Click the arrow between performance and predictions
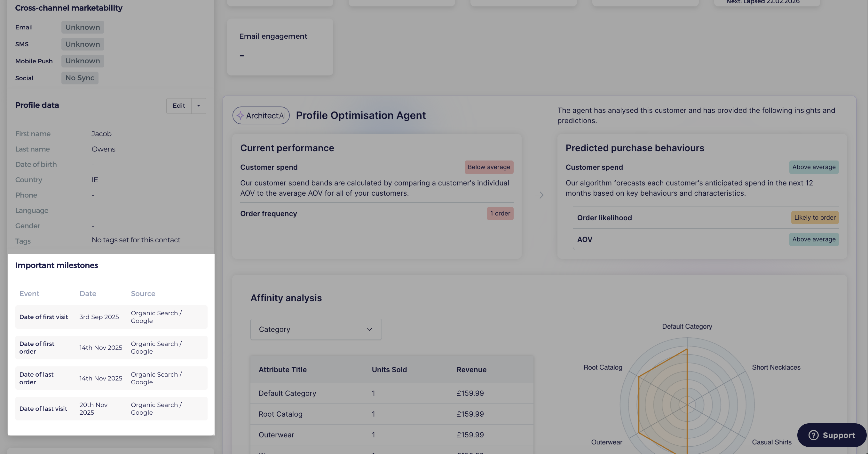This screenshot has width=868, height=454. point(539,195)
